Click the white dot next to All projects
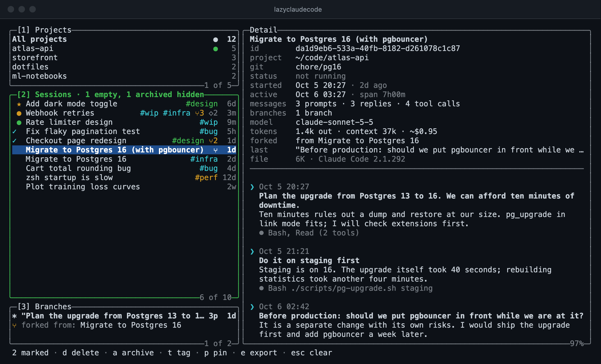Image resolution: width=601 pixels, height=364 pixels. point(216,40)
